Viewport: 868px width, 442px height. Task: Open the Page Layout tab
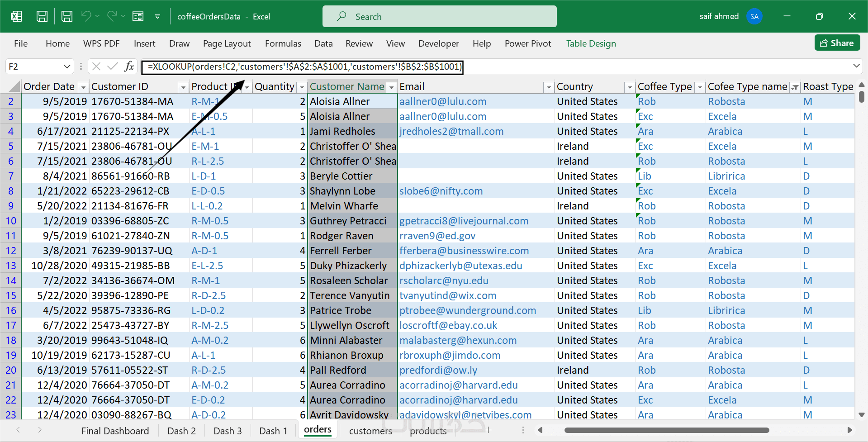[x=227, y=43]
